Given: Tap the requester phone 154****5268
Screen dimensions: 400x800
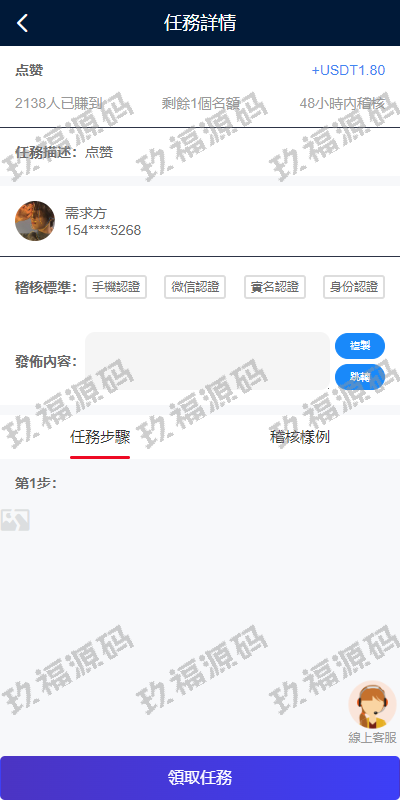Looking at the screenshot, I should pos(103,231).
